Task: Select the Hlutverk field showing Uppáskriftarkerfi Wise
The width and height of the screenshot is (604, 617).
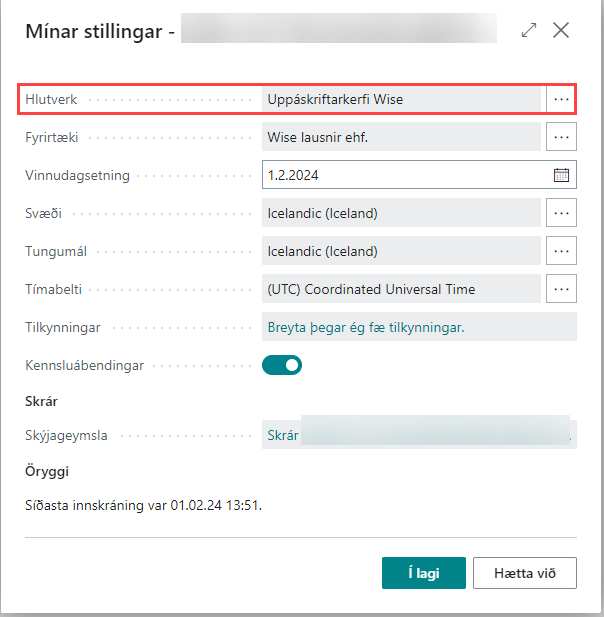Action: pyautogui.click(x=400, y=99)
